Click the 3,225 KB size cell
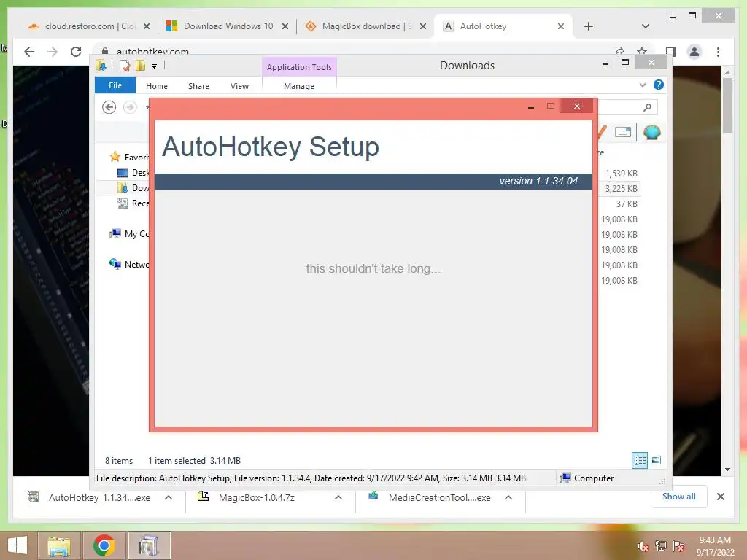 tap(622, 189)
